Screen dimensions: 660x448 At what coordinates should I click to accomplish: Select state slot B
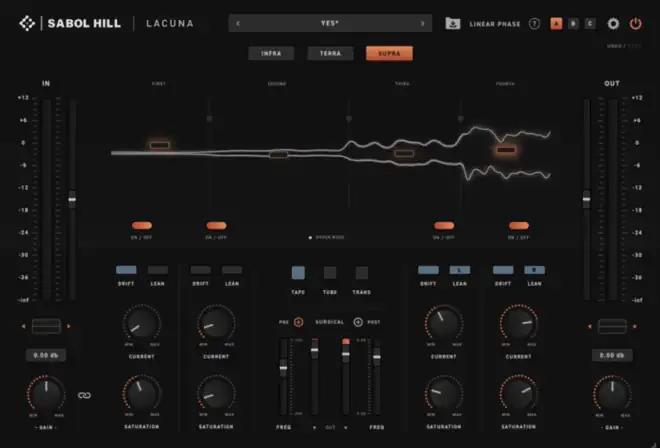[x=573, y=24]
